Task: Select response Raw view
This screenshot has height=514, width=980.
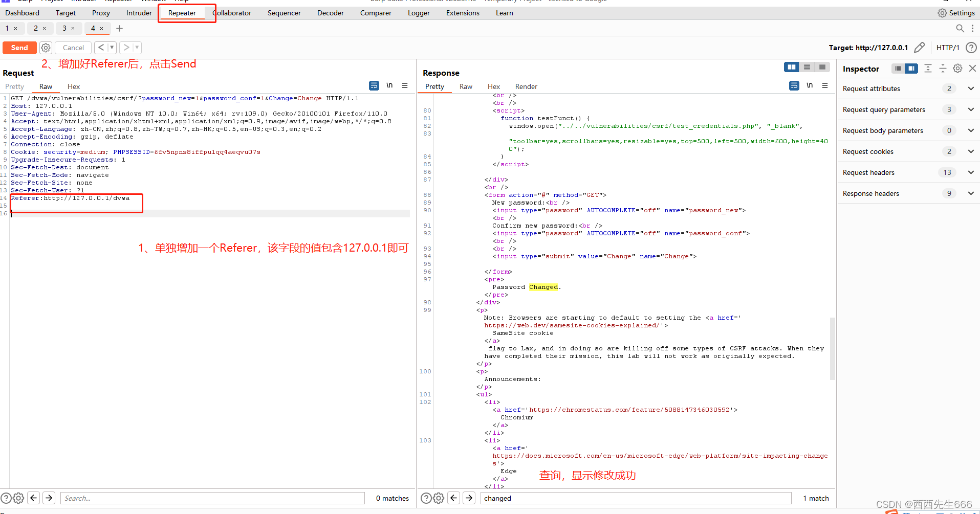Action: pyautogui.click(x=466, y=86)
